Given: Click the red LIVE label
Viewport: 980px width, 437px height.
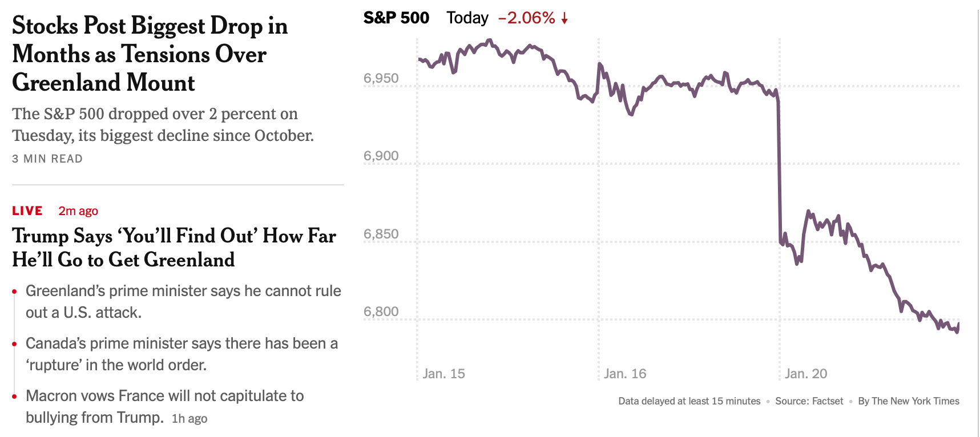Looking at the screenshot, I should [27, 211].
